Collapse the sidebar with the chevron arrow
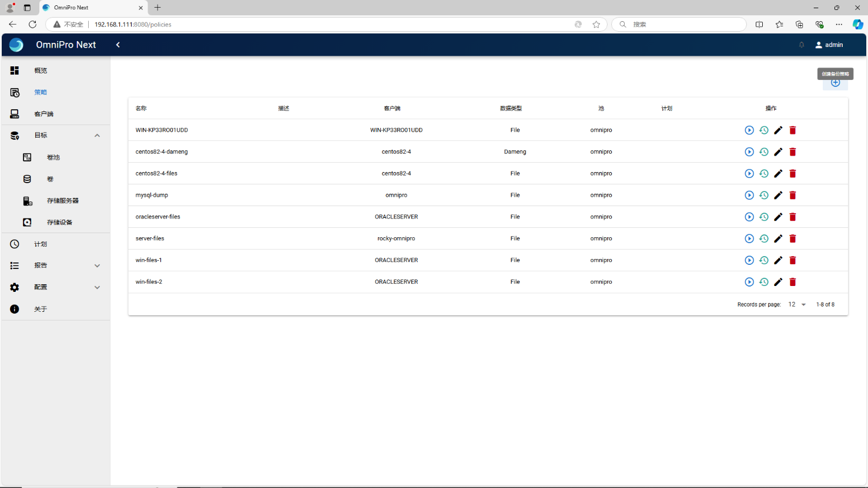This screenshot has height=488, width=868. click(118, 45)
